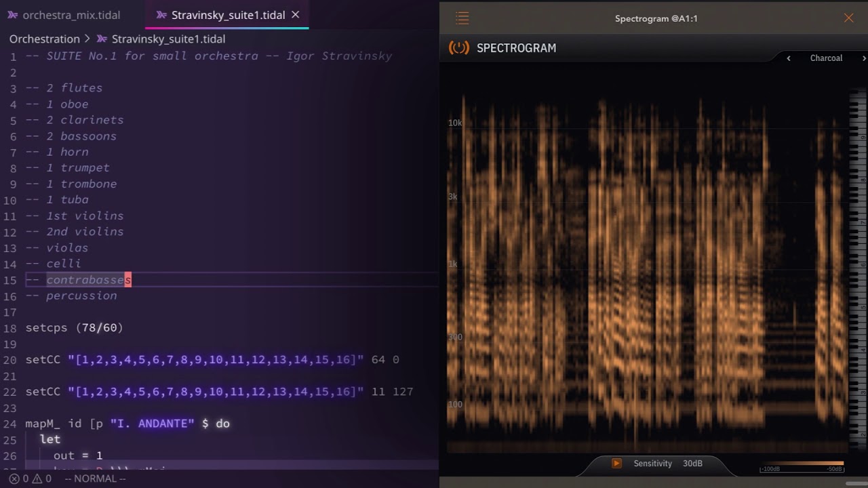Click the '-- 1st violins' comment line

pos(75,216)
